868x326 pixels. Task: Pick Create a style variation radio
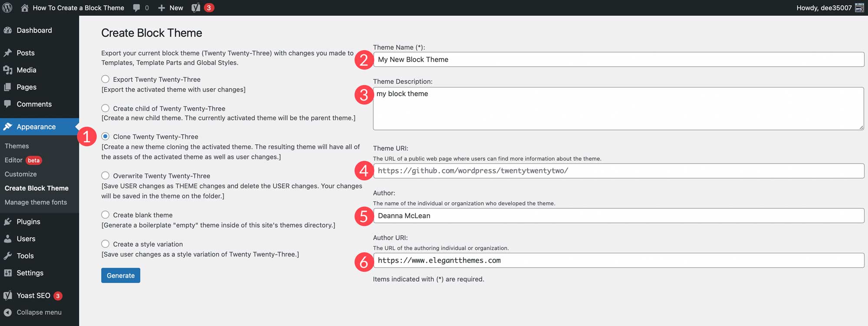click(105, 244)
